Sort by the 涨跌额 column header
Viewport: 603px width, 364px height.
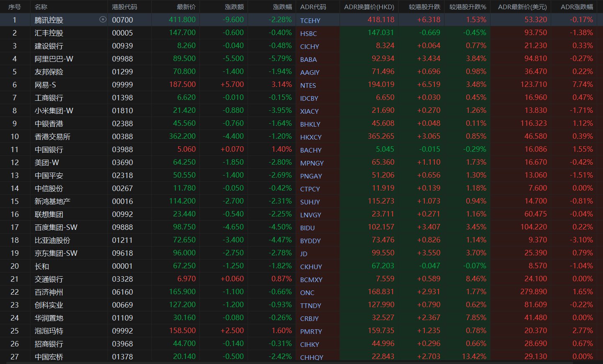(234, 7)
